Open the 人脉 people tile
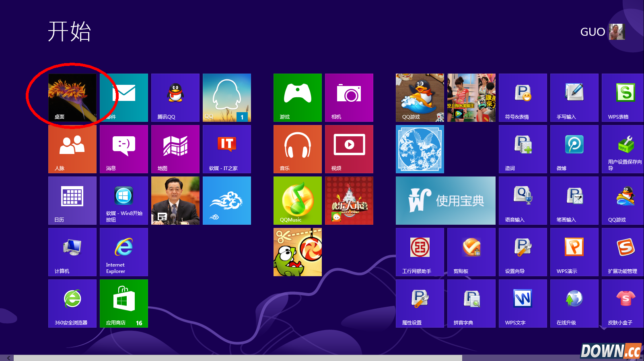This screenshot has height=361, width=644. click(72, 149)
